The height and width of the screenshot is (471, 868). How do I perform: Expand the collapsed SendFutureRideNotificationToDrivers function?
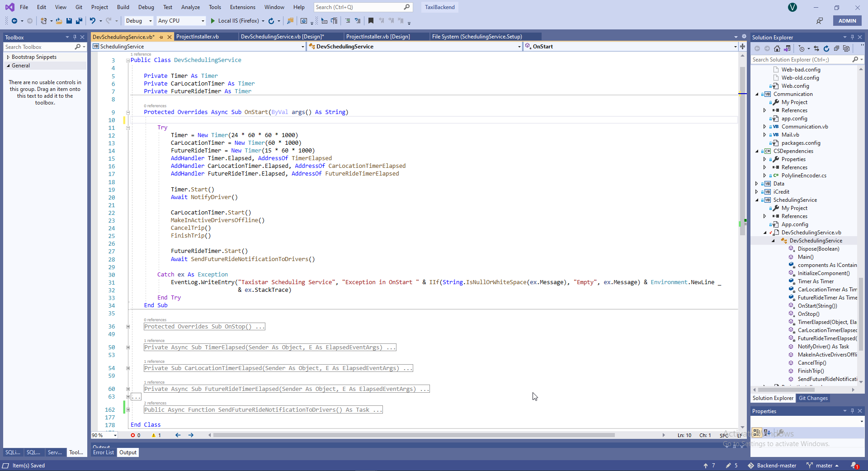[128, 410]
